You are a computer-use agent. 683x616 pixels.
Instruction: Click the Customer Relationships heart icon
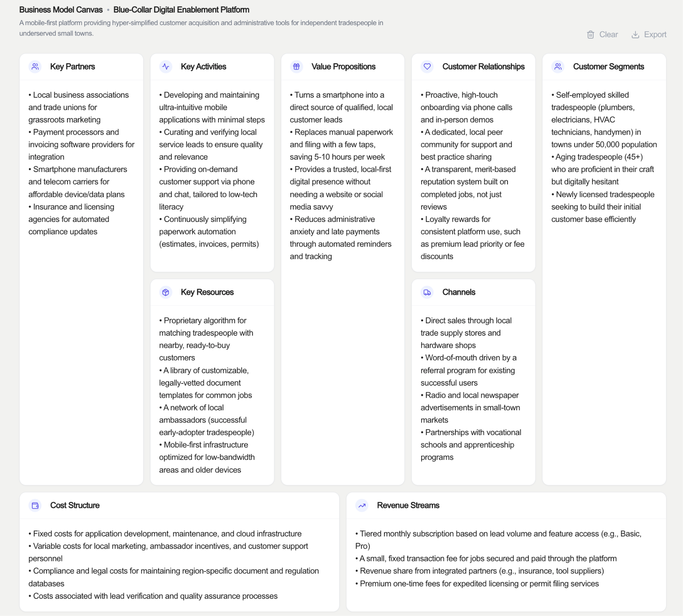coord(427,67)
